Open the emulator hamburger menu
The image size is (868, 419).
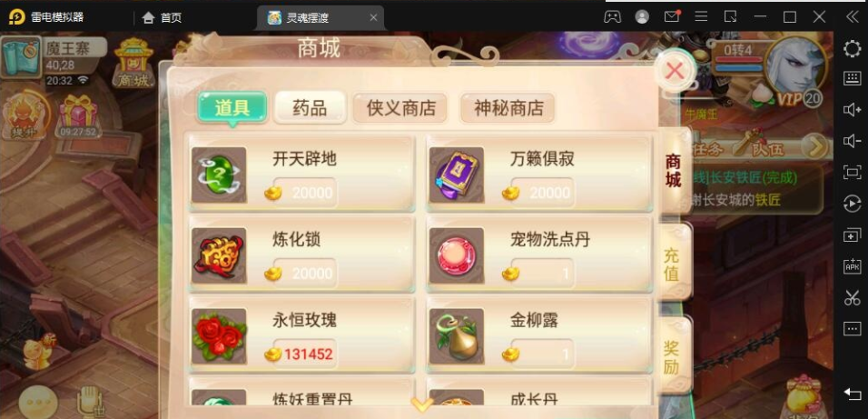pos(701,16)
